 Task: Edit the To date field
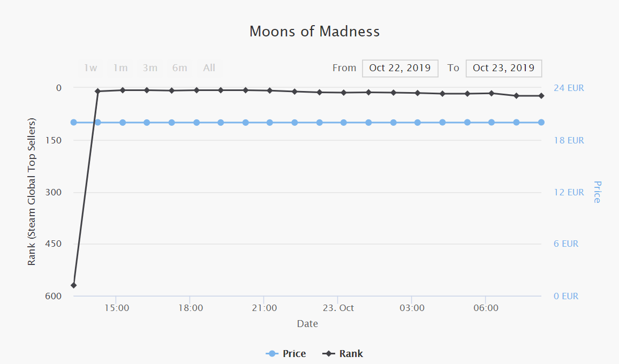(503, 68)
